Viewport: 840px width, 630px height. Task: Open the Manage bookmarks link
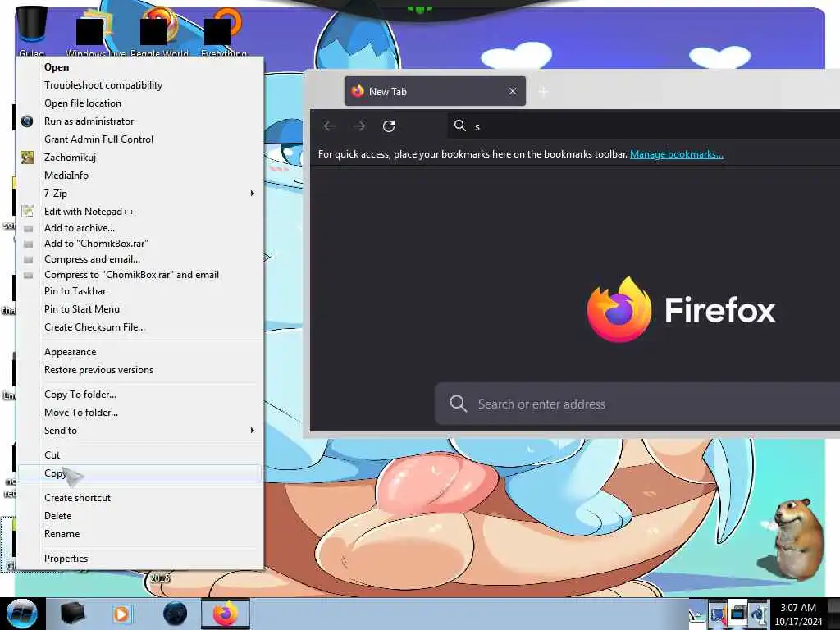click(x=676, y=154)
